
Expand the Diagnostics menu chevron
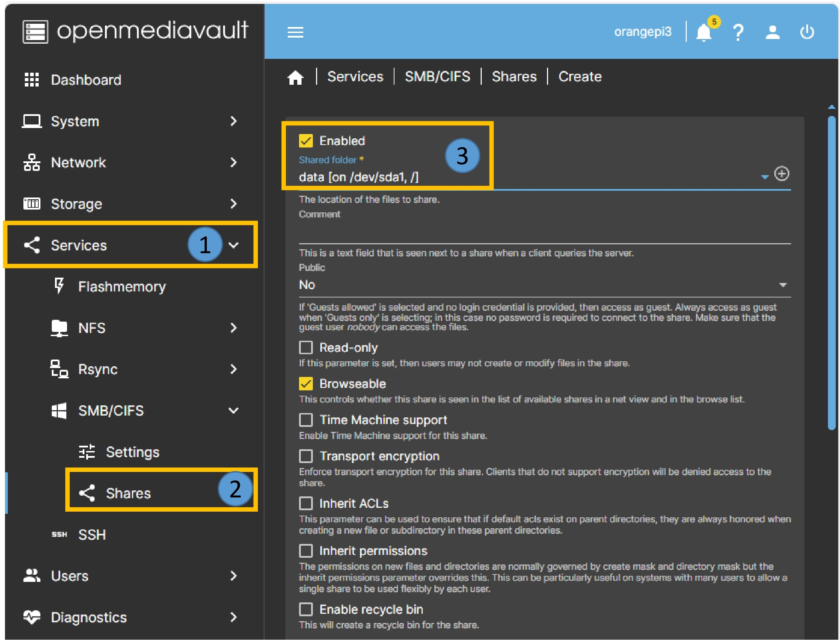coord(233,617)
